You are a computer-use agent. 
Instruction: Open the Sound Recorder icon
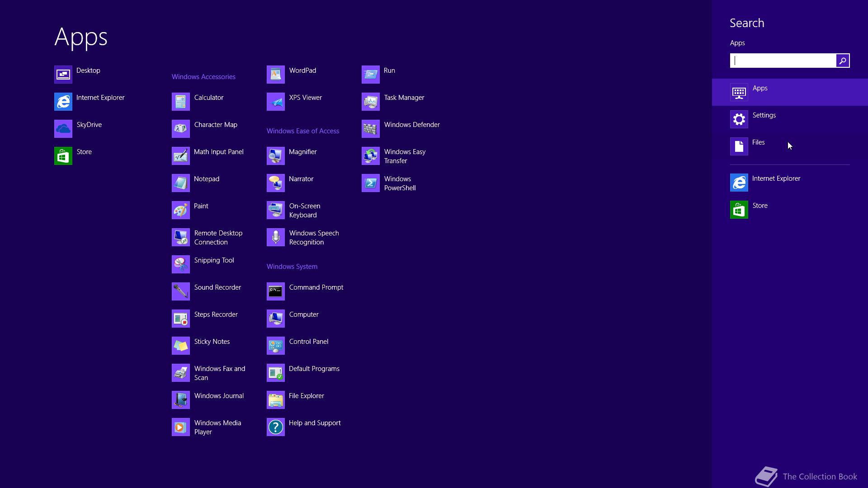[x=181, y=291]
